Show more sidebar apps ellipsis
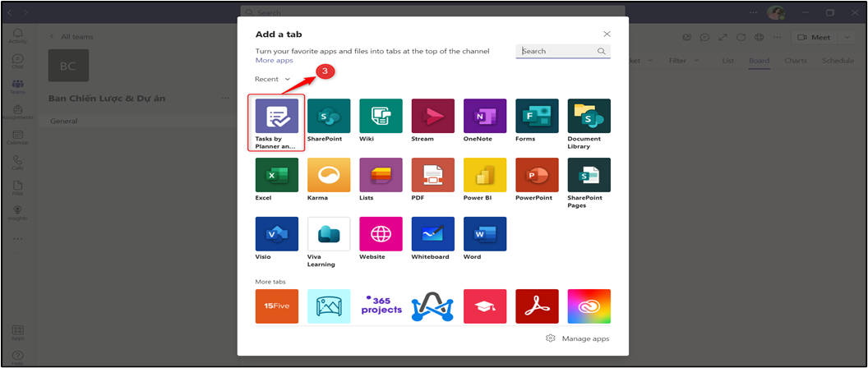This screenshot has width=868, height=368. 18,239
